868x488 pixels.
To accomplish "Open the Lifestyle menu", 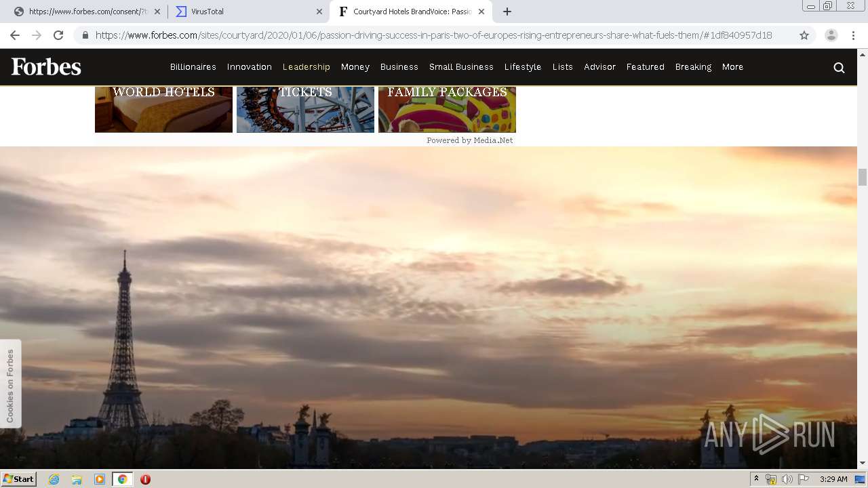I will point(523,67).
